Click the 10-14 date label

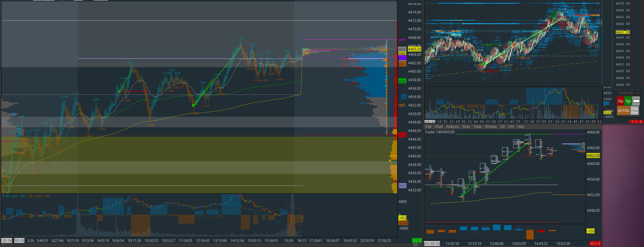7,241
